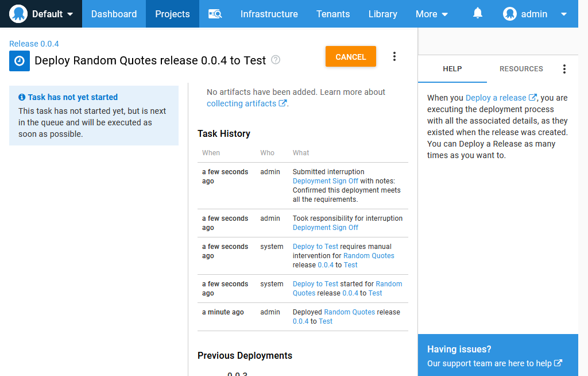
Task: Open the search icon in the navigation bar
Action: point(215,14)
